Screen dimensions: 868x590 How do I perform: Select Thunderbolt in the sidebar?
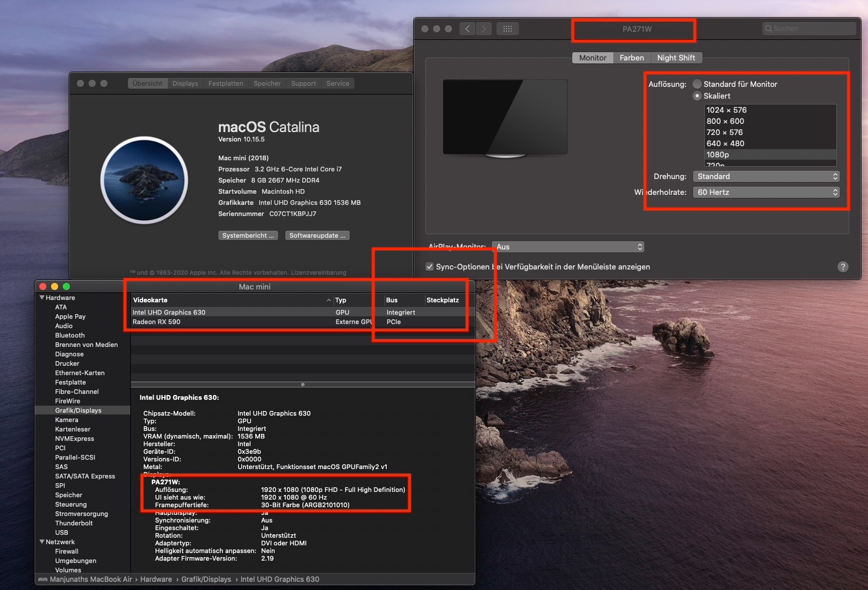pyautogui.click(x=74, y=523)
